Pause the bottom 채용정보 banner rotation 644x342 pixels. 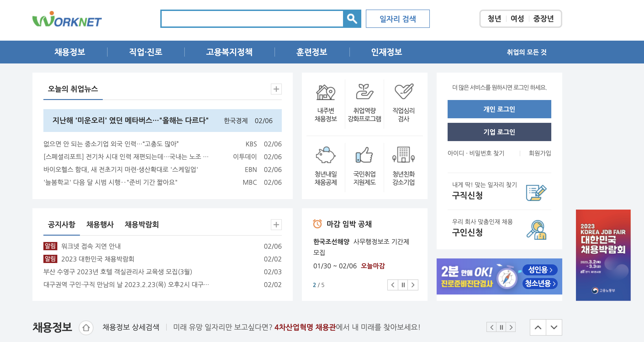pyautogui.click(x=501, y=327)
